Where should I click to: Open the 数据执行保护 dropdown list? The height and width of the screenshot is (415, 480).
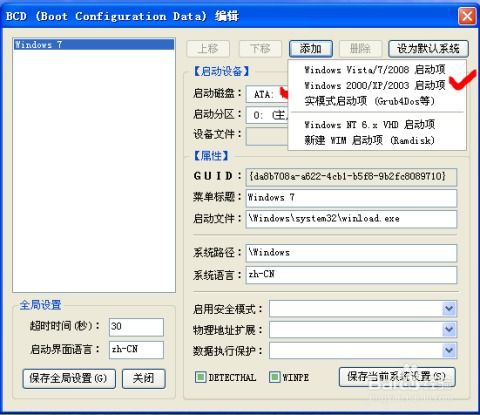point(449,350)
